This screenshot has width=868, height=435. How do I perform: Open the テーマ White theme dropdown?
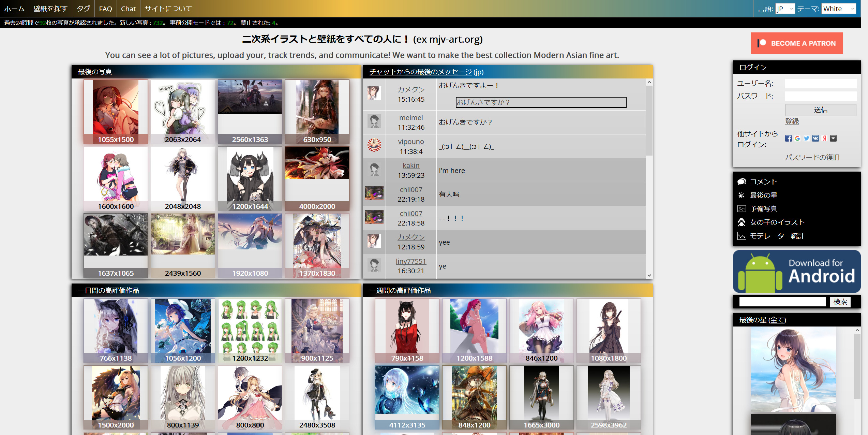[x=839, y=9]
